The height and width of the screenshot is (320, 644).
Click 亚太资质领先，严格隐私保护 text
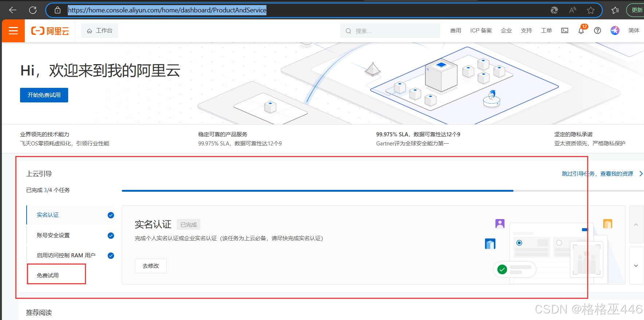click(590, 144)
